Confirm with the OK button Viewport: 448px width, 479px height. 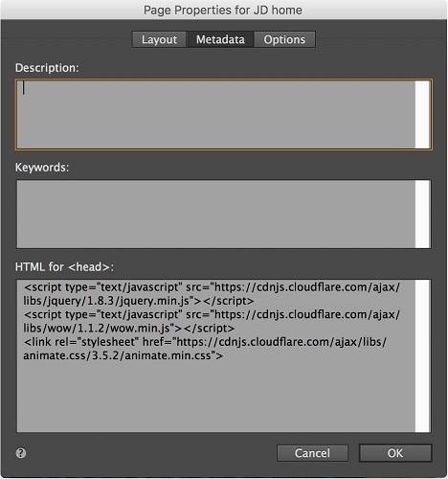[x=395, y=453]
